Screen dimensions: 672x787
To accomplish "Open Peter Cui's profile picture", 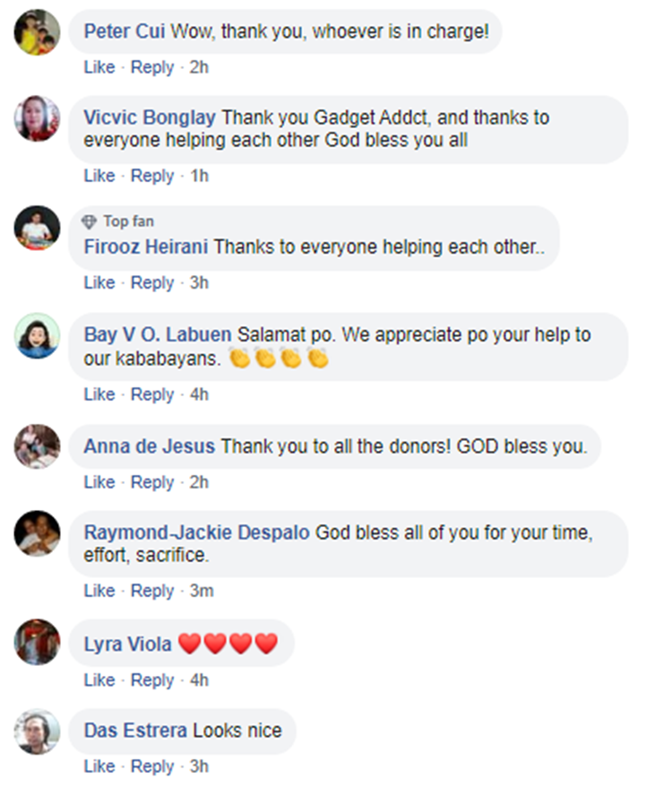I will [37, 33].
